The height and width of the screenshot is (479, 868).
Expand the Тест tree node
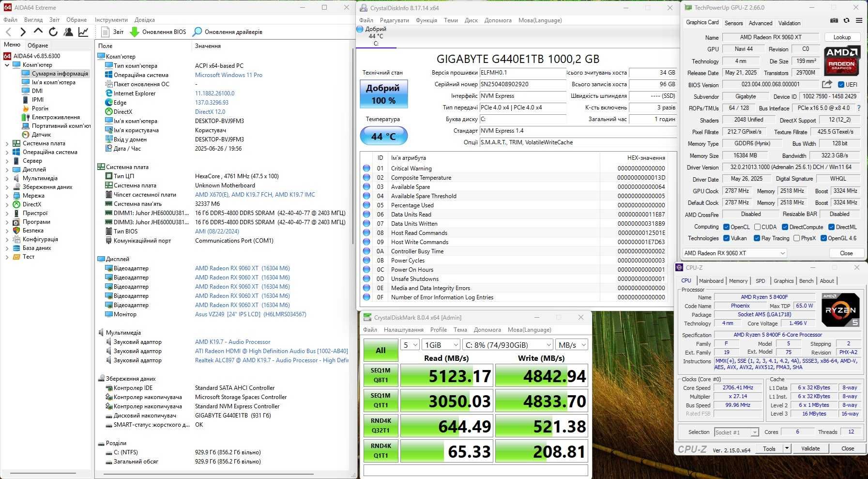click(x=7, y=257)
